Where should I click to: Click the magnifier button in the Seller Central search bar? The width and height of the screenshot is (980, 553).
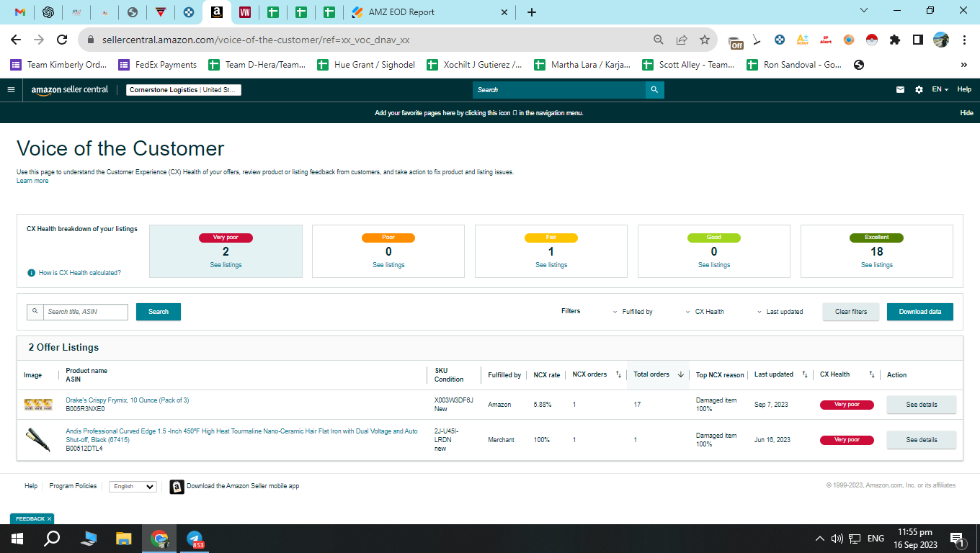(654, 90)
